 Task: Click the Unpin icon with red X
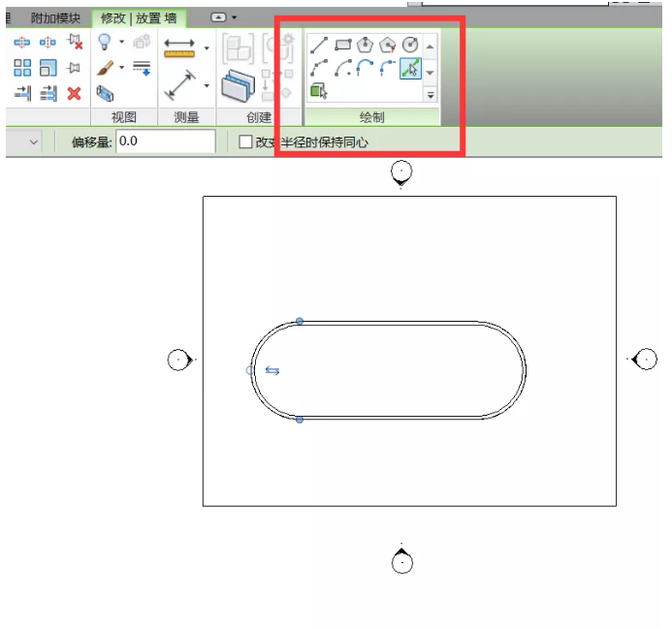[x=74, y=42]
